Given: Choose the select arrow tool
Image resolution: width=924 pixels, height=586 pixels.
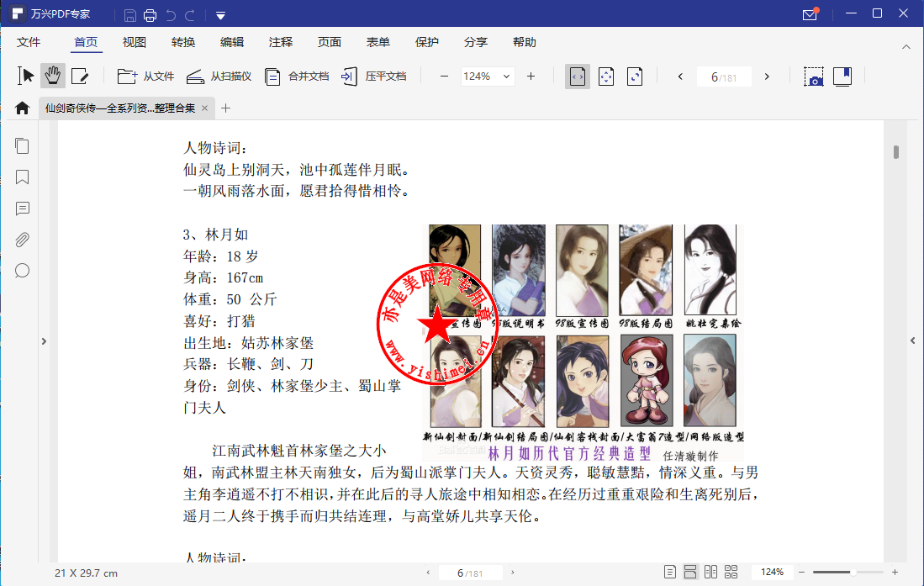Looking at the screenshot, I should (25, 76).
